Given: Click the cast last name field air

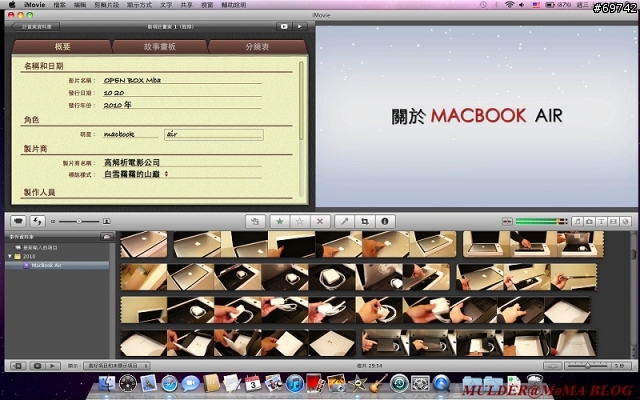Looking at the screenshot, I should 213,134.
